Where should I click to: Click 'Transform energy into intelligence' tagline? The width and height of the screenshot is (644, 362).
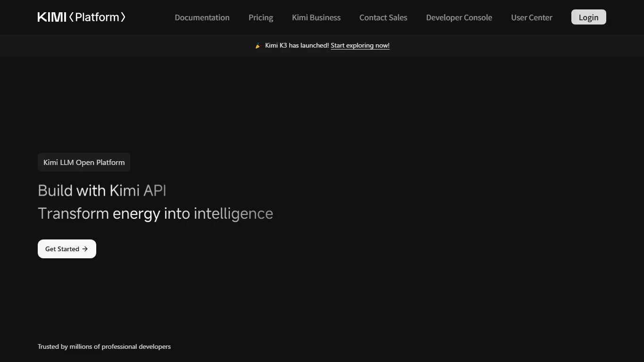[155, 214]
